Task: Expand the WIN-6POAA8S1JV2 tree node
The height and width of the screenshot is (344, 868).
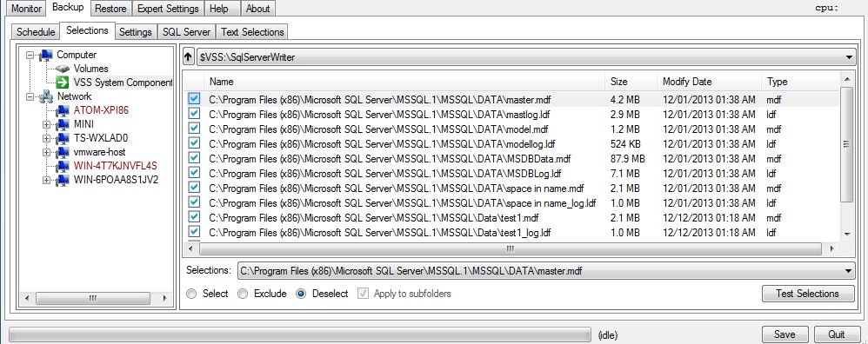Action: click(x=46, y=180)
